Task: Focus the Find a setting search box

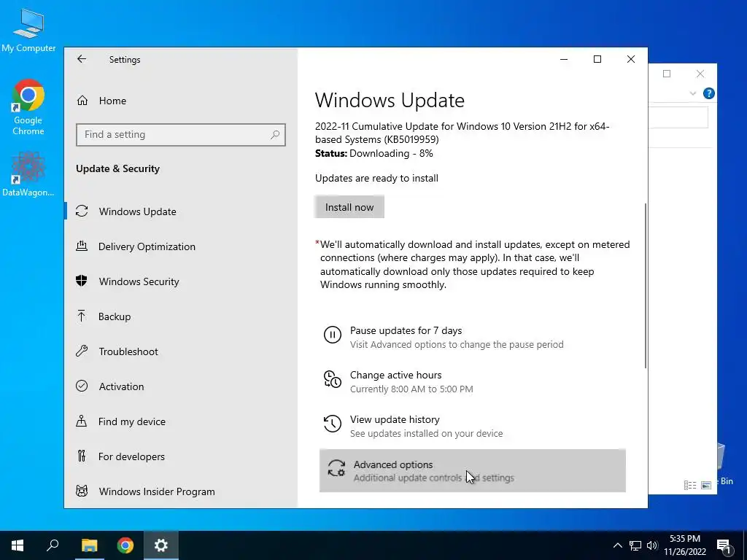Action: 181,135
